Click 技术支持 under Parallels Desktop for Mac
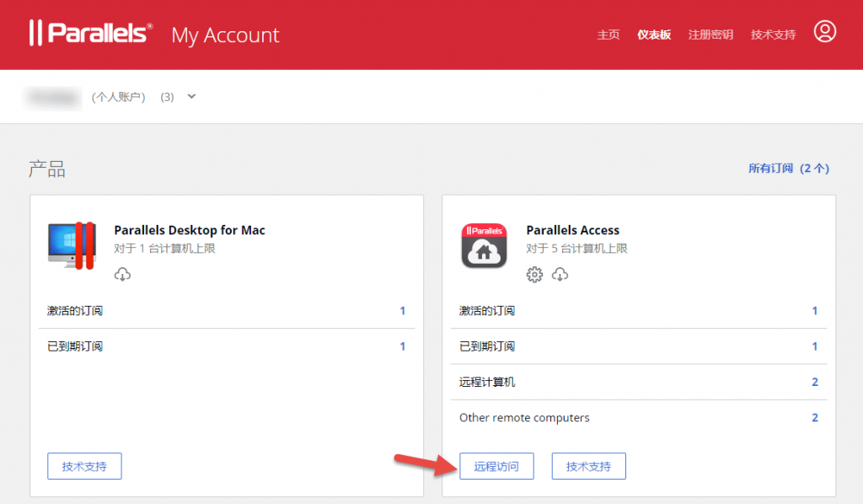Screen dimensions: 863x504 tap(84, 465)
